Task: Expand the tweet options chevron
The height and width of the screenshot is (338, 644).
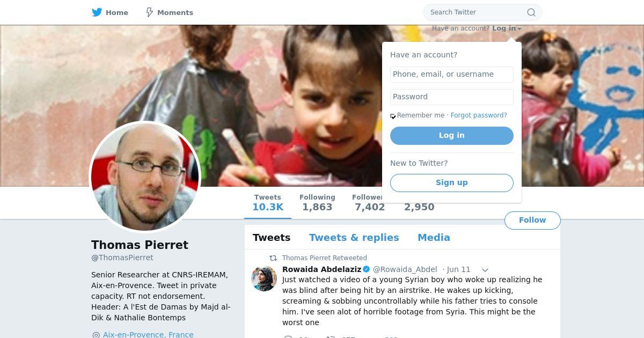Action: [x=485, y=270]
